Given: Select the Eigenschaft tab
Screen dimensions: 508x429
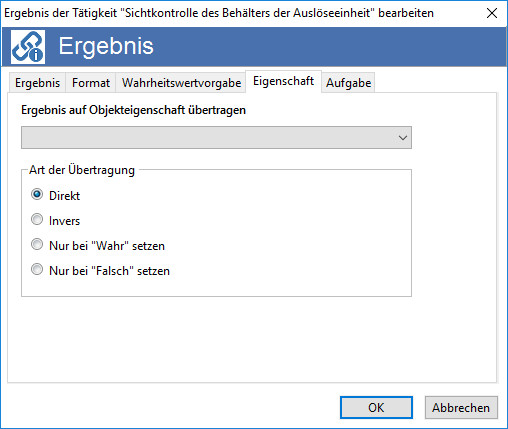Looking at the screenshot, I should tap(283, 81).
